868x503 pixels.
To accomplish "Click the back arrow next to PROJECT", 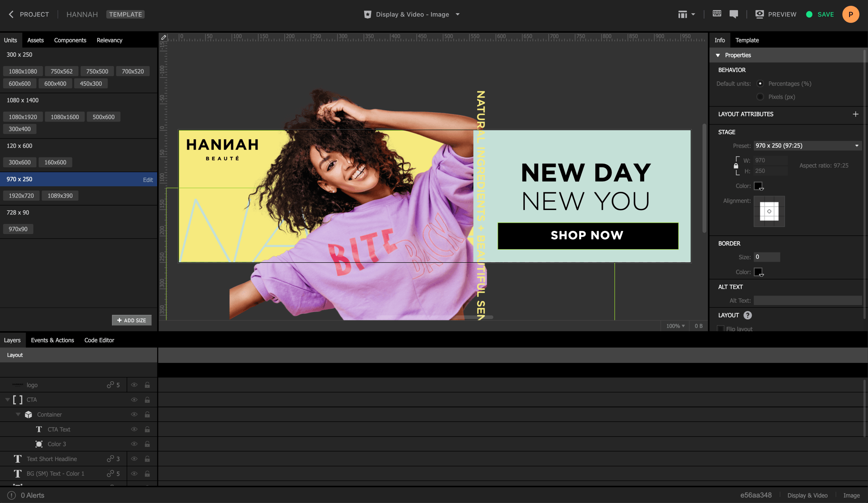I will pyautogui.click(x=11, y=14).
